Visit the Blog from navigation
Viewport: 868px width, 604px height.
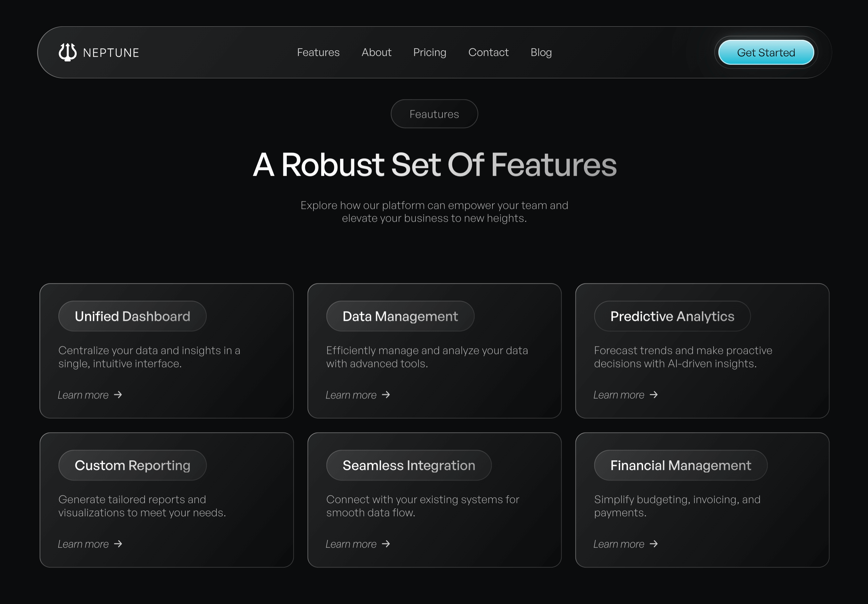[x=541, y=53]
